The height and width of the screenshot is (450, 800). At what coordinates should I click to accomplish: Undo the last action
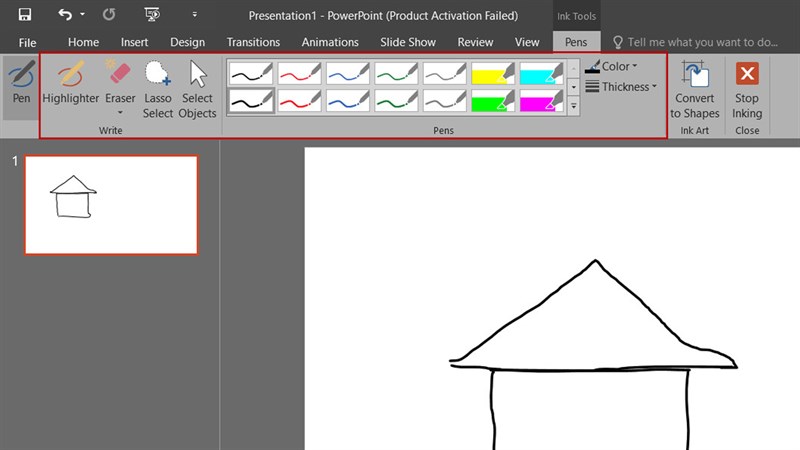pyautogui.click(x=65, y=14)
